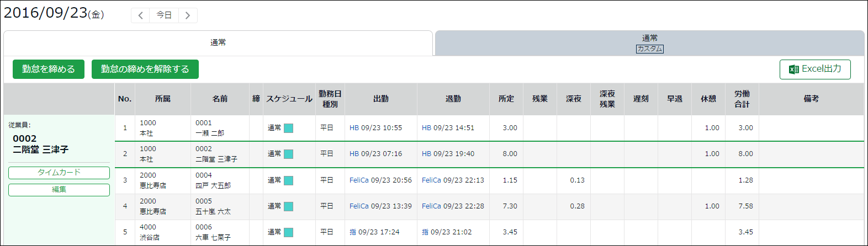Select the first 通常 tab

click(x=218, y=43)
